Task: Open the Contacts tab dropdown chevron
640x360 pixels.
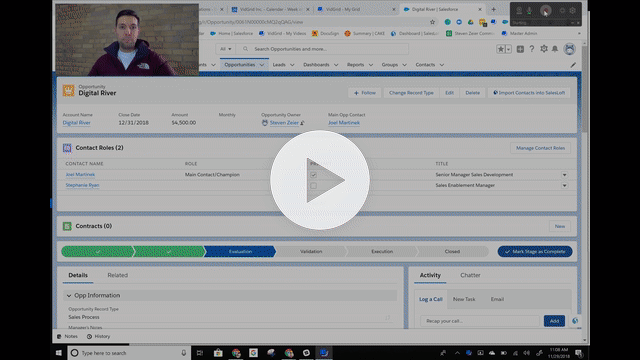Action: (442, 65)
